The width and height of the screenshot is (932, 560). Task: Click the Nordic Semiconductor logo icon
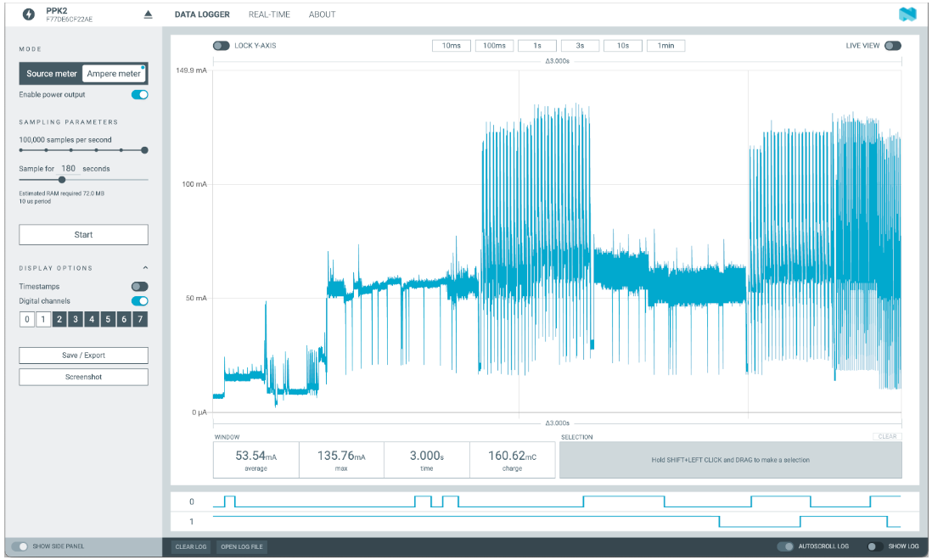click(x=907, y=14)
